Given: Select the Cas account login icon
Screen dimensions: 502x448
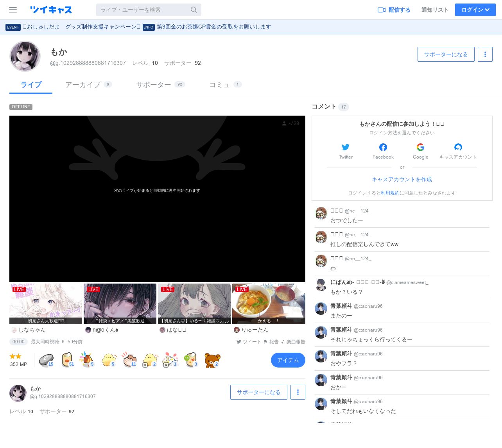Looking at the screenshot, I should (x=458, y=147).
